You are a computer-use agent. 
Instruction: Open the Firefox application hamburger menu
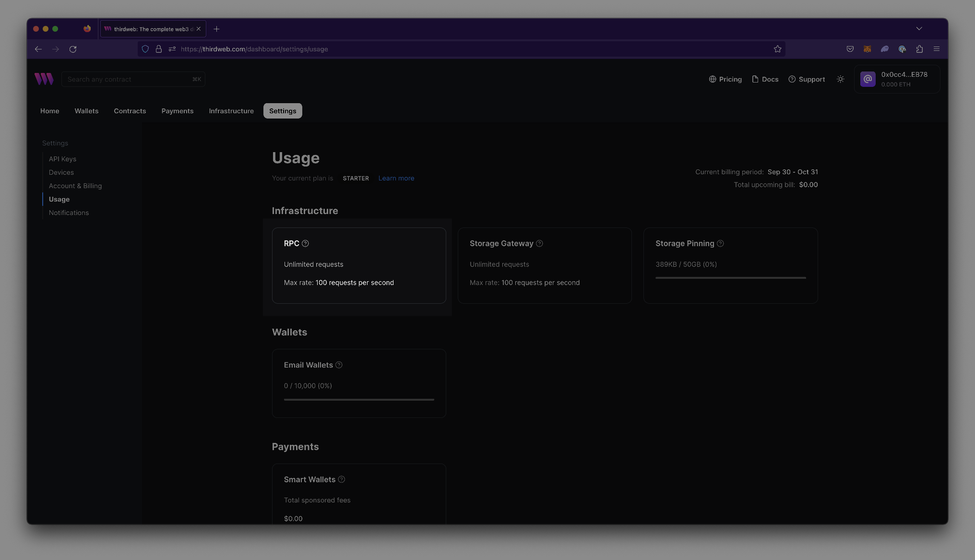coord(936,49)
